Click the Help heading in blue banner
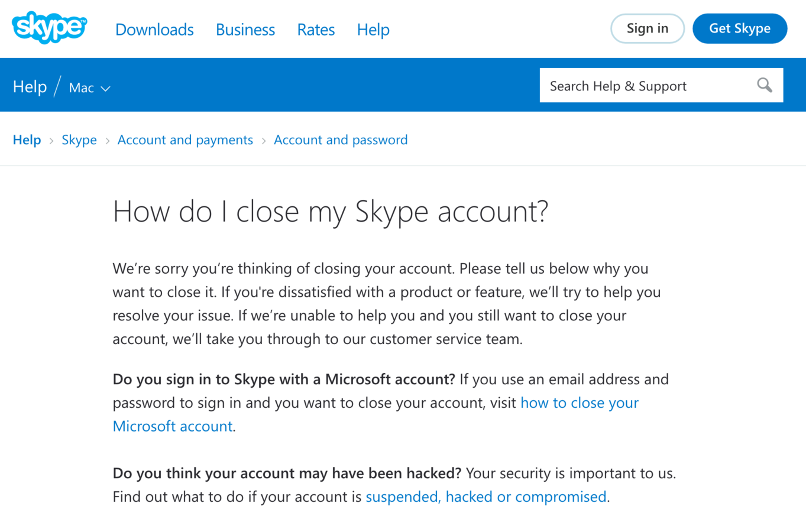Screen dimensions: 806x532 pyautogui.click(x=30, y=87)
